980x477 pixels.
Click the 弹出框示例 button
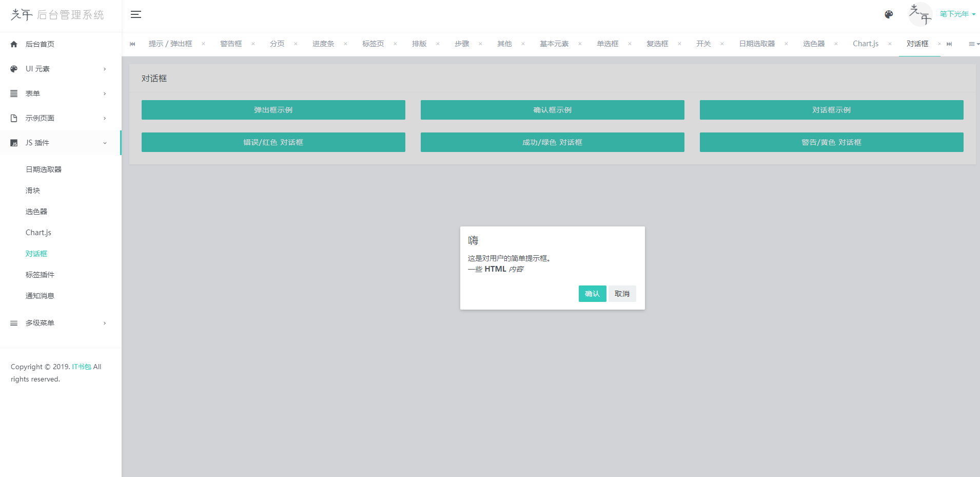pos(273,110)
